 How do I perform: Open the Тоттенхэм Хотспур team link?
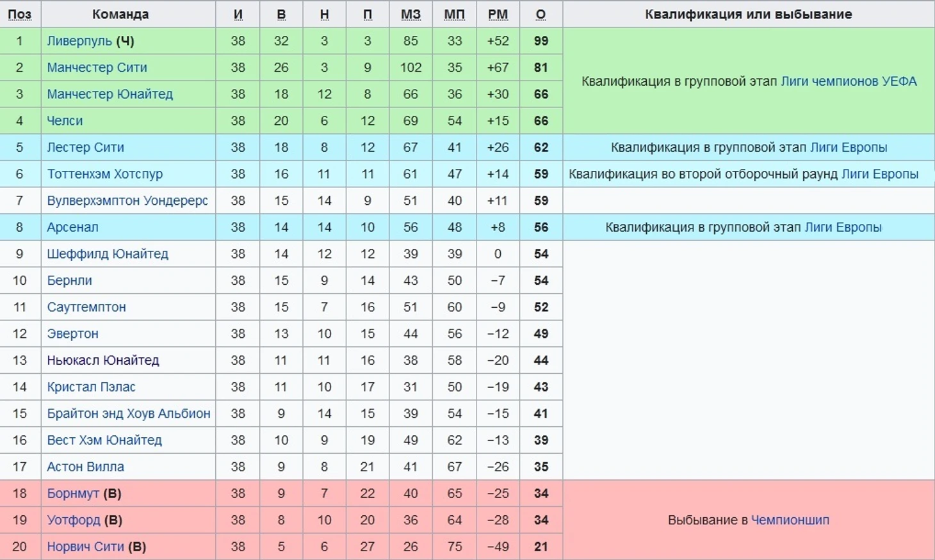tap(104, 174)
